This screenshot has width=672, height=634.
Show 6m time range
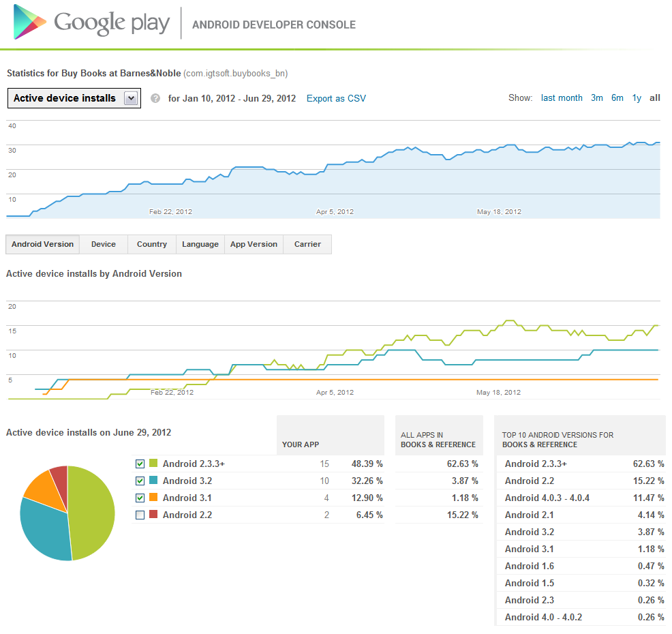617,97
